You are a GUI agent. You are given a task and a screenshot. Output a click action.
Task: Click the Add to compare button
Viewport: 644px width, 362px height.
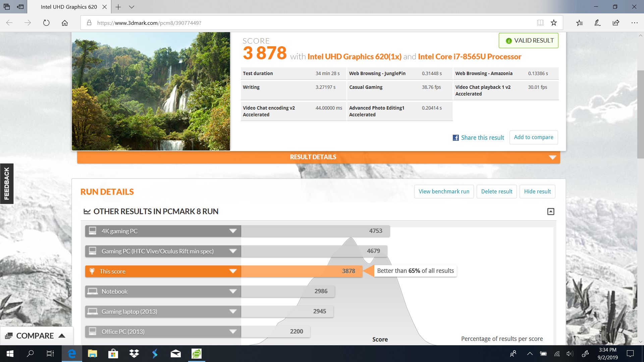pos(534,137)
